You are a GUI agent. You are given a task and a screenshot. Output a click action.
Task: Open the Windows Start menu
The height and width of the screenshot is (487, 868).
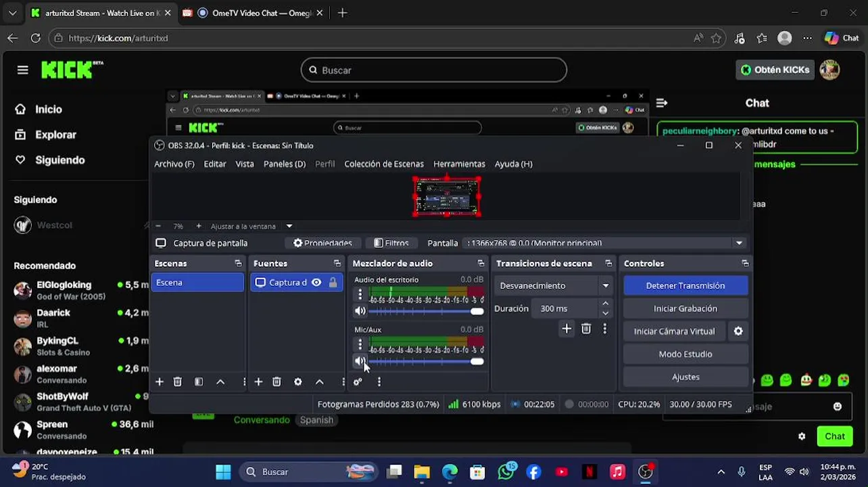[x=223, y=471]
